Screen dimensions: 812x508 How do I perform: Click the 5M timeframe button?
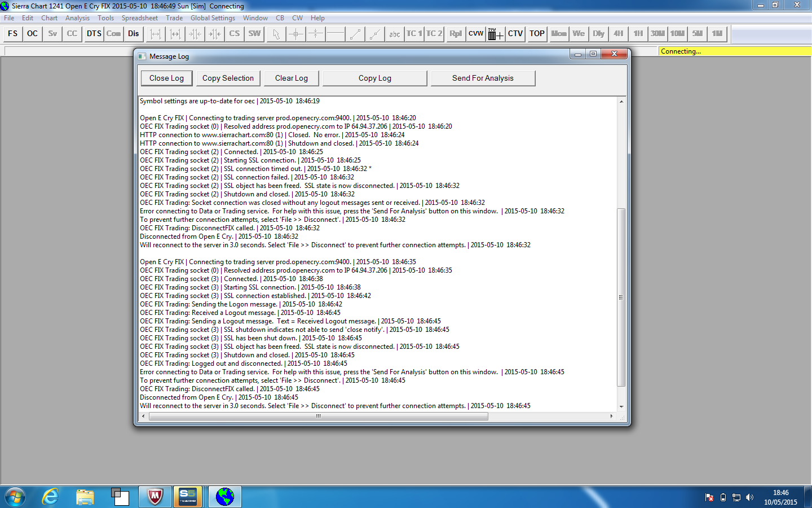click(698, 34)
